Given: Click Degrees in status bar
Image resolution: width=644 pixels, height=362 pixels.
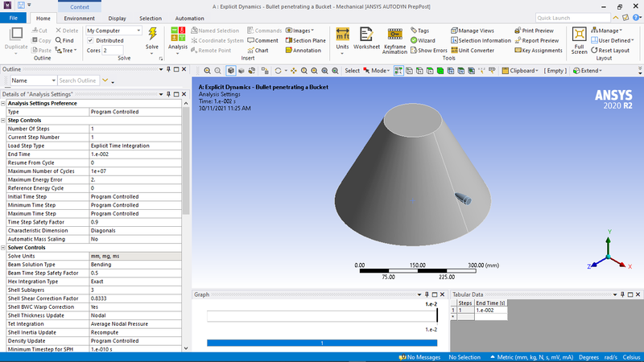Looking at the screenshot, I should 588,357.
